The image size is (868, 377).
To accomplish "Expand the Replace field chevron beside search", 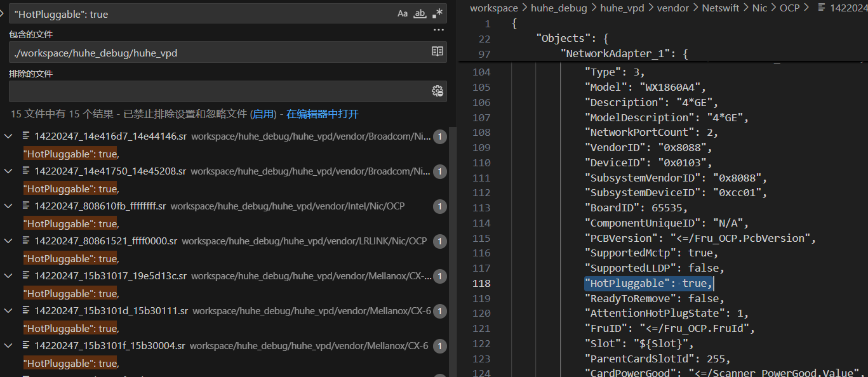I will (x=3, y=13).
